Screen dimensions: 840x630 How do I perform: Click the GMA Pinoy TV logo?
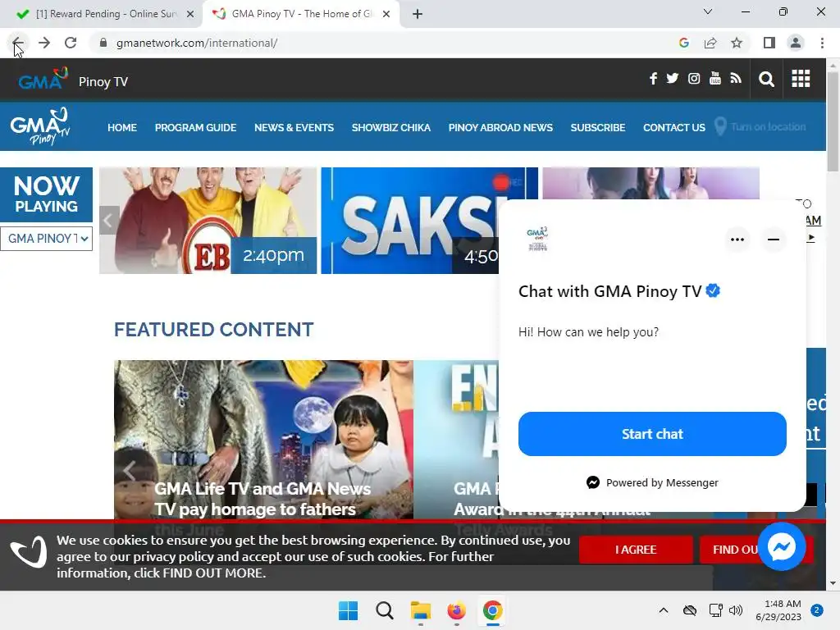tap(41, 127)
